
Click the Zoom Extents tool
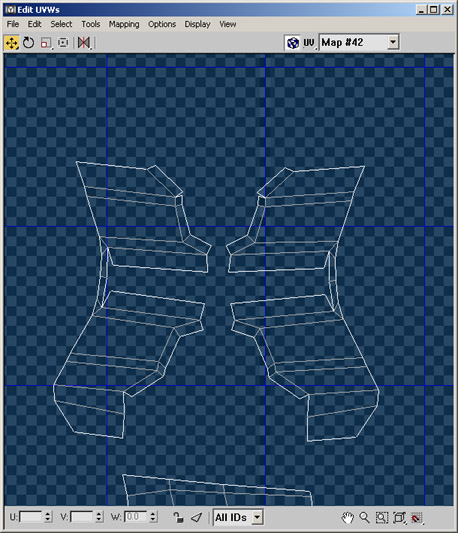pyautogui.click(x=399, y=518)
